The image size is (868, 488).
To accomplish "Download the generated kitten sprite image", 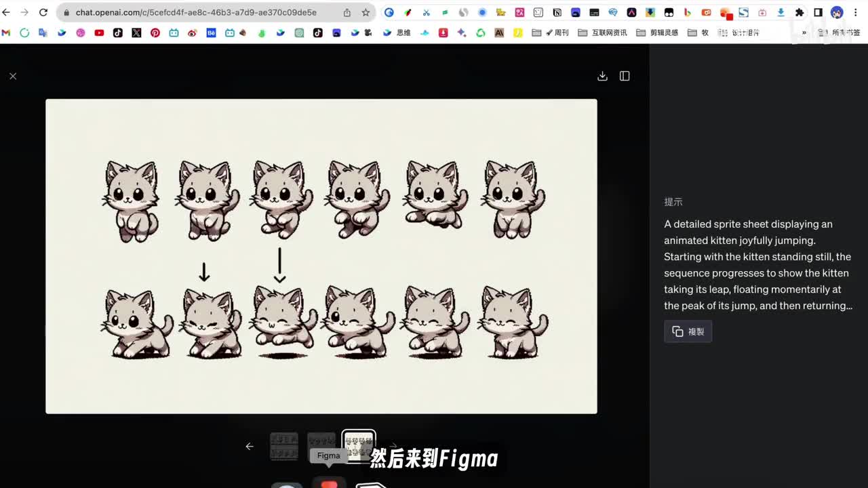I will pyautogui.click(x=602, y=76).
